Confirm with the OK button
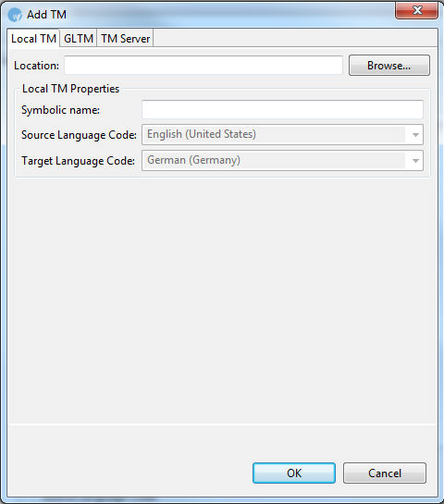This screenshot has height=504, width=444. pyautogui.click(x=294, y=473)
